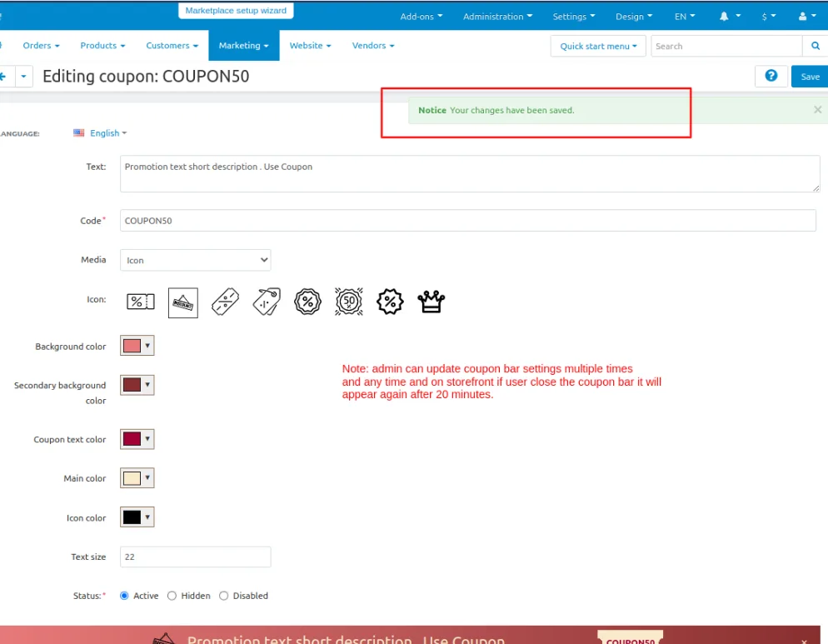Select the crown icon
The image size is (828, 644).
431,302
